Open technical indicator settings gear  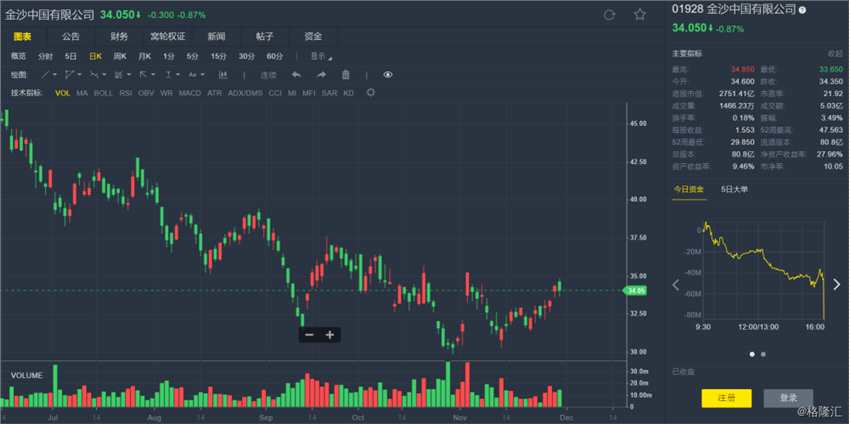371,93
